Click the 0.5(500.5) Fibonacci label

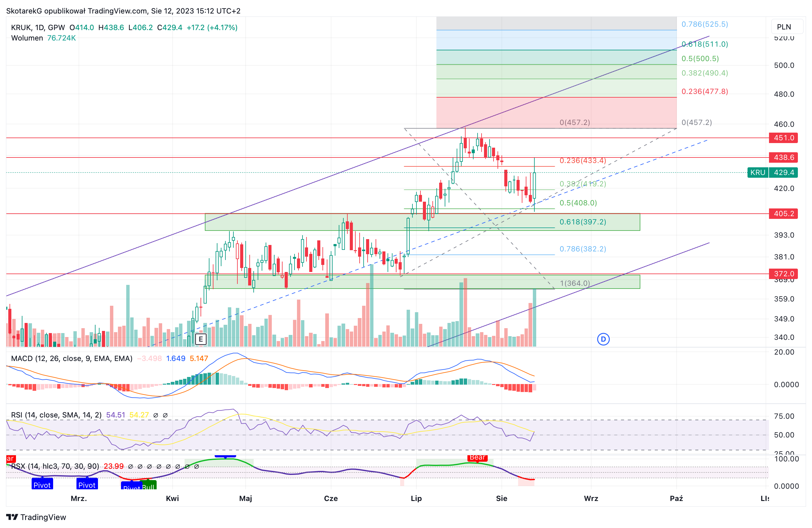(700, 58)
